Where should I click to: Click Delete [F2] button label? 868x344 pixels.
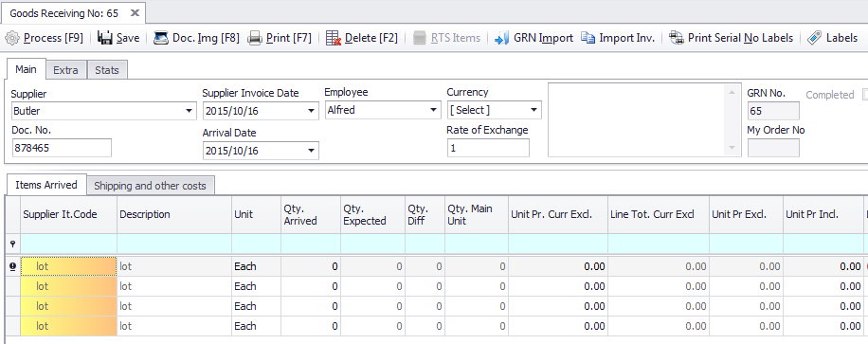pos(371,38)
